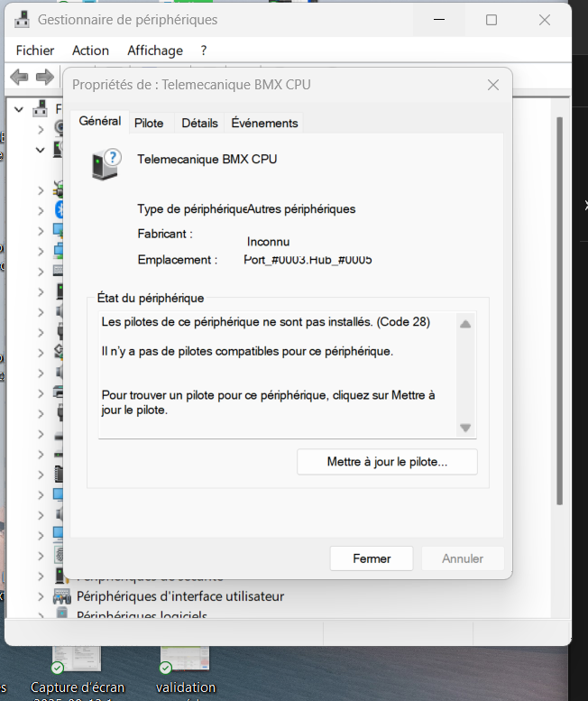Click down arrow of device status scrollbar

pyautogui.click(x=465, y=428)
